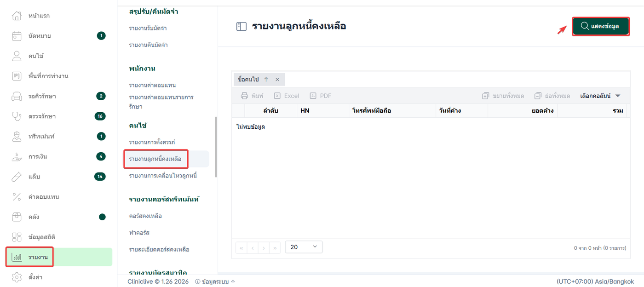Click the นัดหมาย badge showing 1
This screenshot has width=644, height=287.
coord(101,35)
